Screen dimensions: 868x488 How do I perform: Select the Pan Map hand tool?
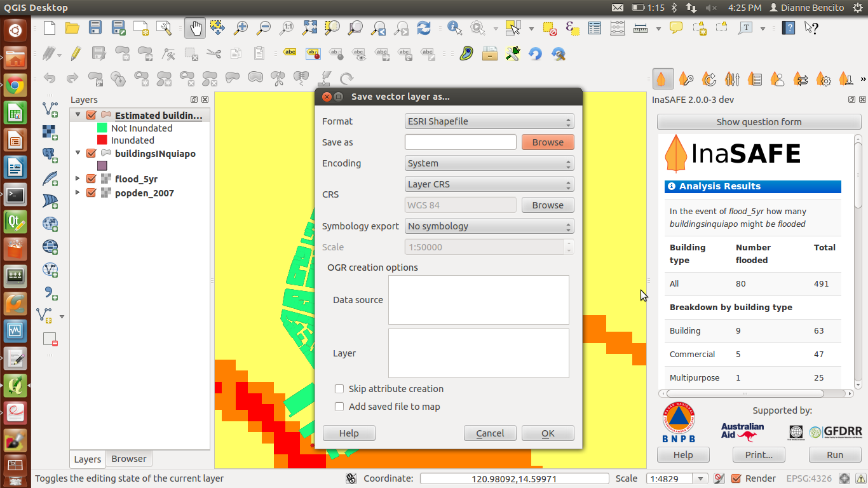(x=194, y=28)
